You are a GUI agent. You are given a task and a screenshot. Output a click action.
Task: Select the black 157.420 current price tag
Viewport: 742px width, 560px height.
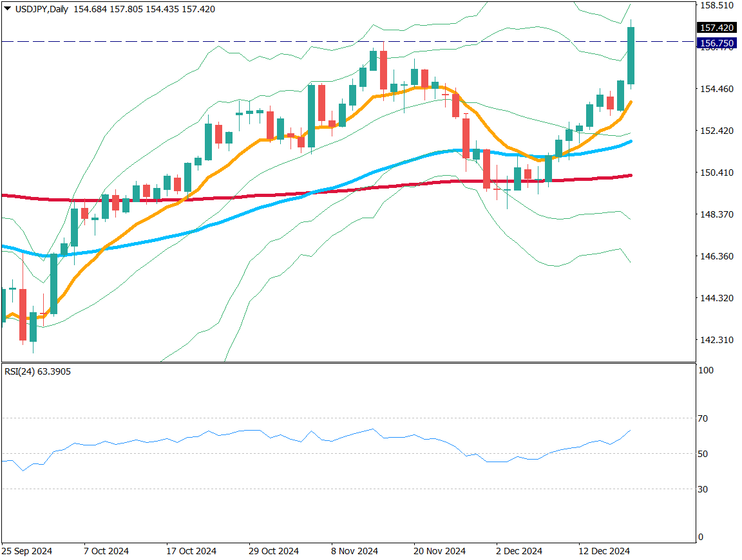(x=717, y=28)
